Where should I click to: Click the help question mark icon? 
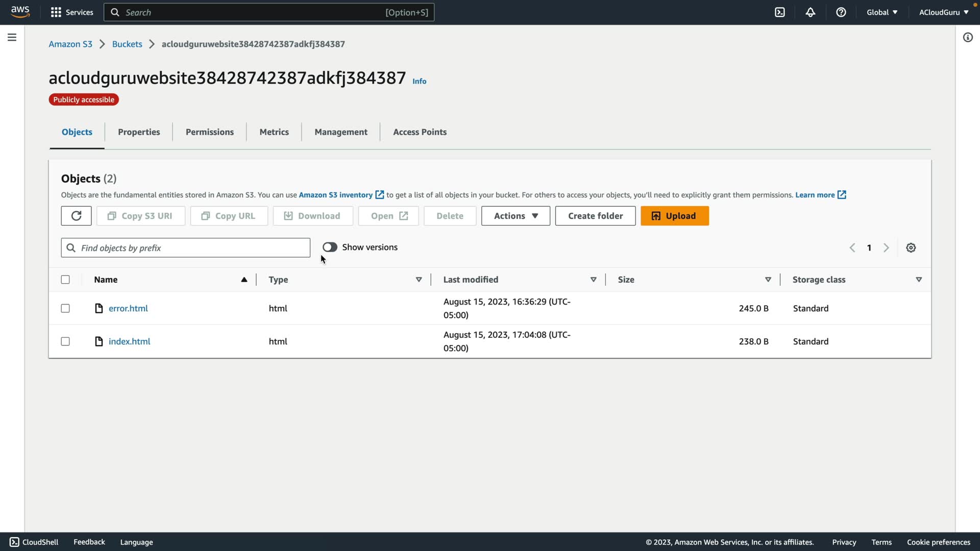coord(841,12)
